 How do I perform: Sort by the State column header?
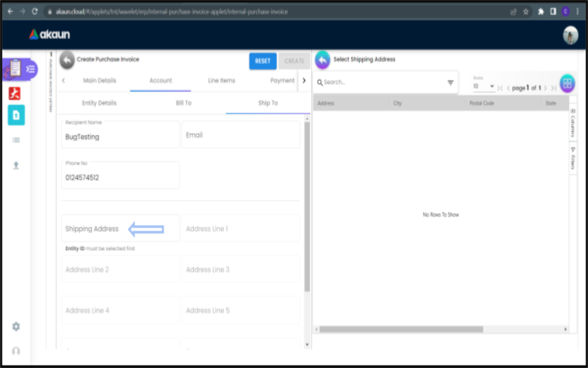pyautogui.click(x=551, y=103)
